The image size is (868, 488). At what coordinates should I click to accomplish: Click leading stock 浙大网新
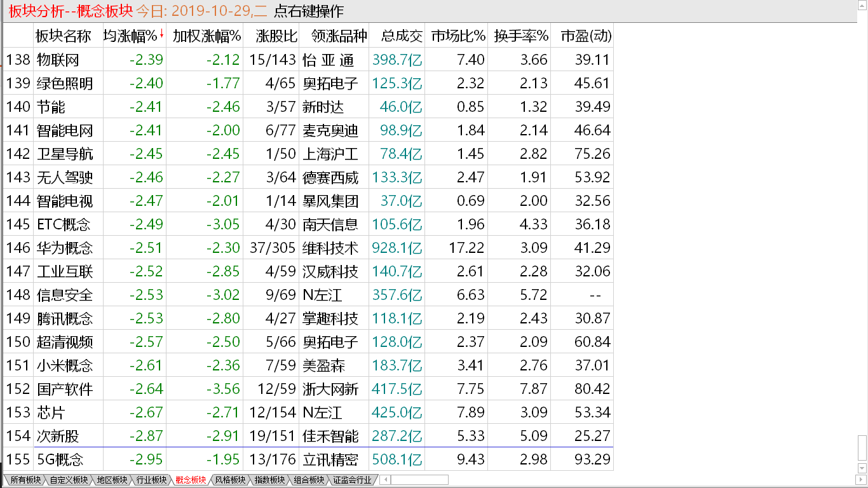[x=331, y=389]
